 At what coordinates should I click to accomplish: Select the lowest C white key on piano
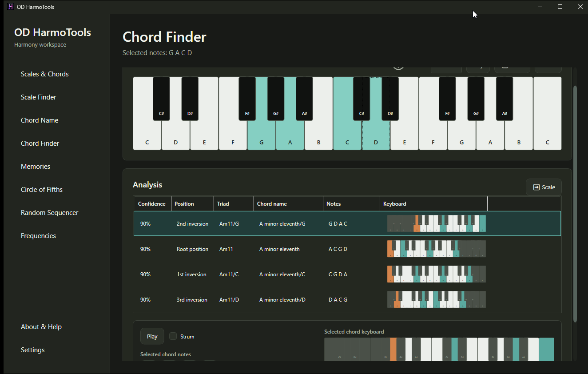point(147,135)
